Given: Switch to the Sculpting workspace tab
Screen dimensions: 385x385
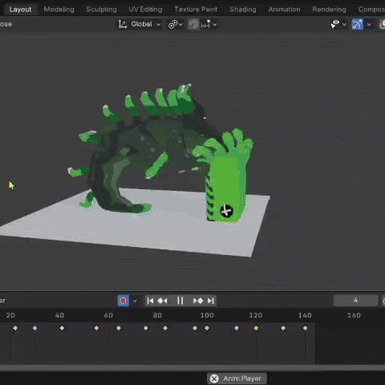Looking at the screenshot, I should [101, 9].
